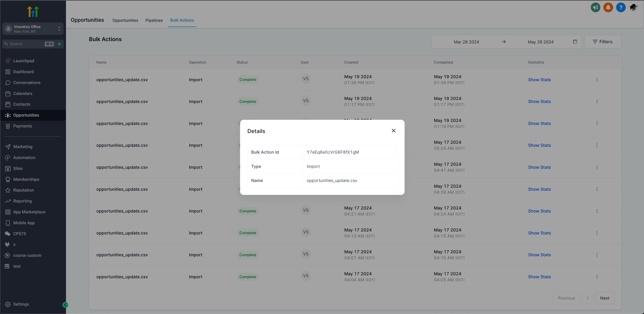Image resolution: width=644 pixels, height=314 pixels.
Task: Expand the date range start picker
Action: [x=466, y=41]
